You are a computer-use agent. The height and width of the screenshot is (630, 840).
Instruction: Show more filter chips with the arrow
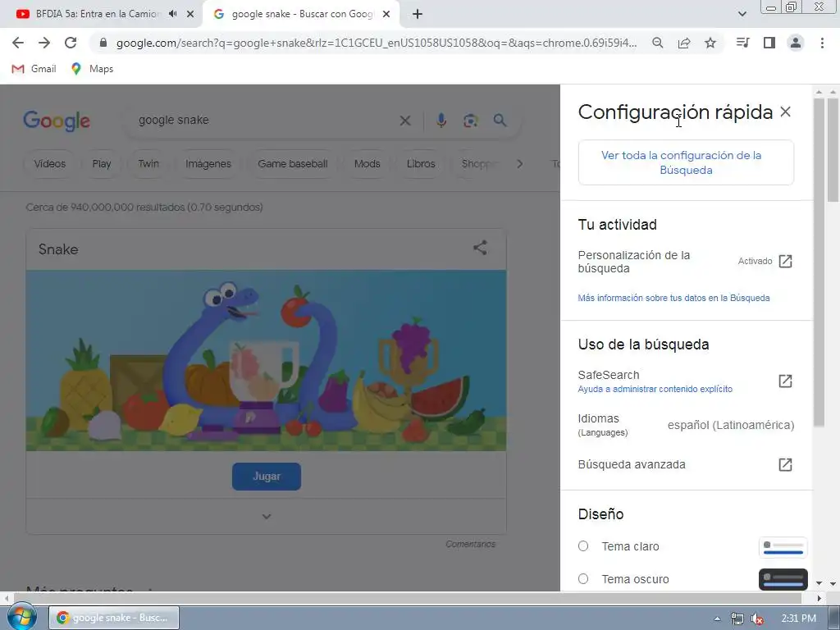coord(519,164)
